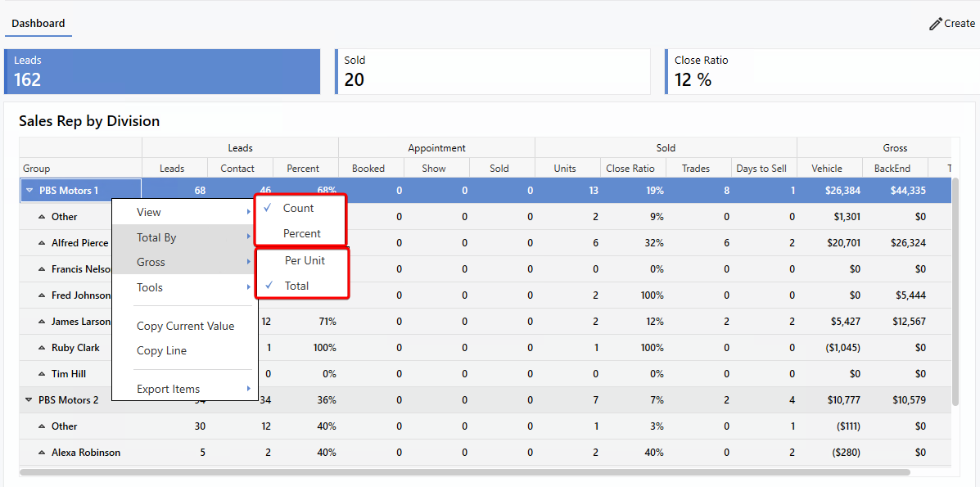Expand the Ruby Clark row arrow

(x=42, y=348)
